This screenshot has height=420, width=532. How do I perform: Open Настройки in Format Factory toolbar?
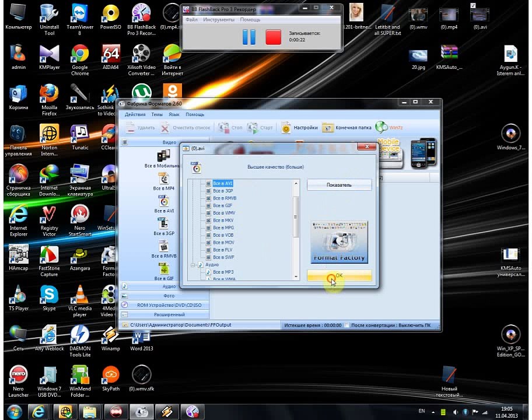[300, 128]
